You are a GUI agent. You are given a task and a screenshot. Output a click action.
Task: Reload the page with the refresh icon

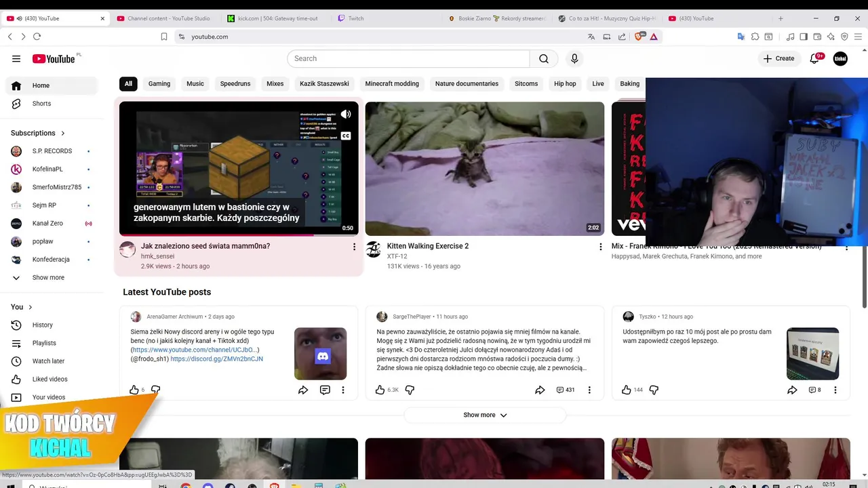pyautogui.click(x=37, y=37)
